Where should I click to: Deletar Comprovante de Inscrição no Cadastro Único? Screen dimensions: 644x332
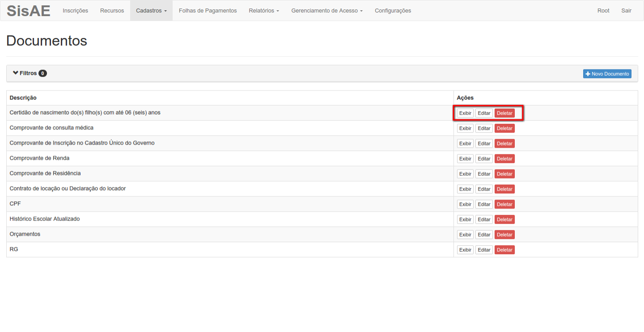(504, 144)
